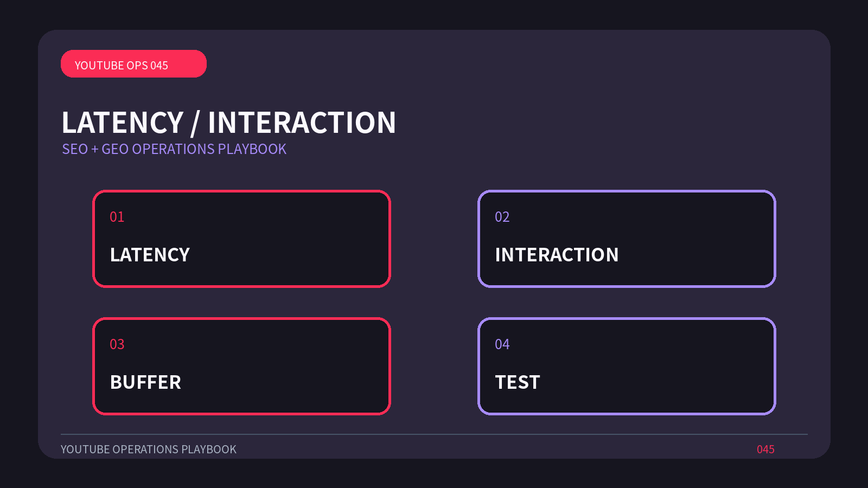Open the 02 INTERACTION card

(627, 239)
